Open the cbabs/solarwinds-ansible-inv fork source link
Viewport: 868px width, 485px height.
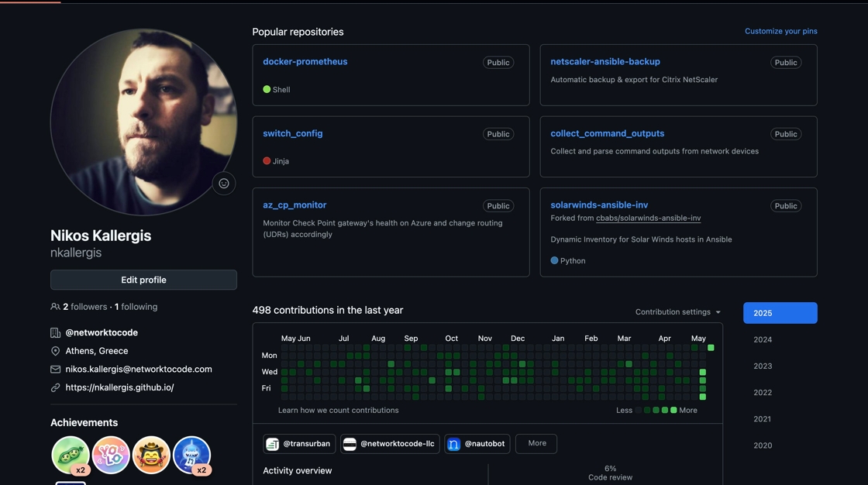pyautogui.click(x=648, y=218)
